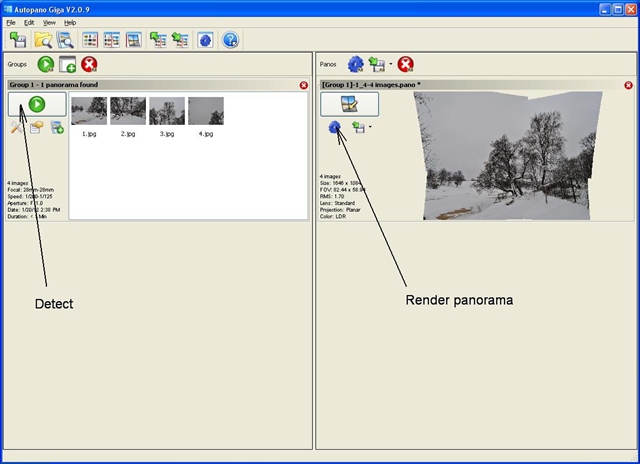
Task: Add a new group with the plus icon
Action: pos(67,64)
